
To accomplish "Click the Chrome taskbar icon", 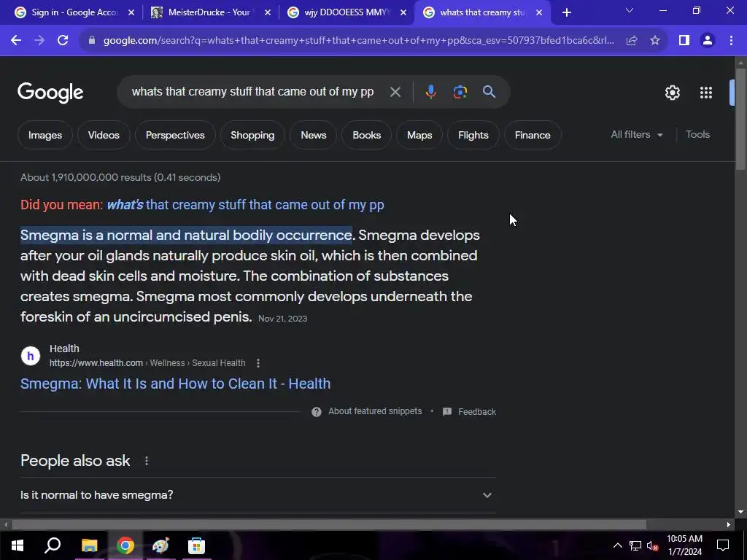I will coord(125,545).
